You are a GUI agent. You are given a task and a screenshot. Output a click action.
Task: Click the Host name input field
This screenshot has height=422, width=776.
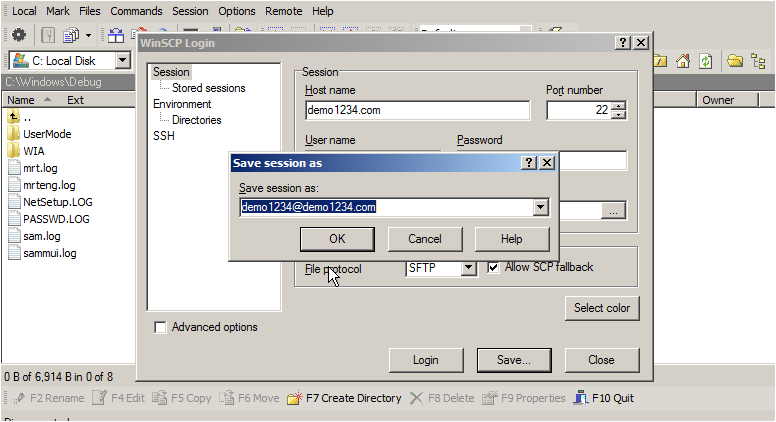[x=418, y=110]
